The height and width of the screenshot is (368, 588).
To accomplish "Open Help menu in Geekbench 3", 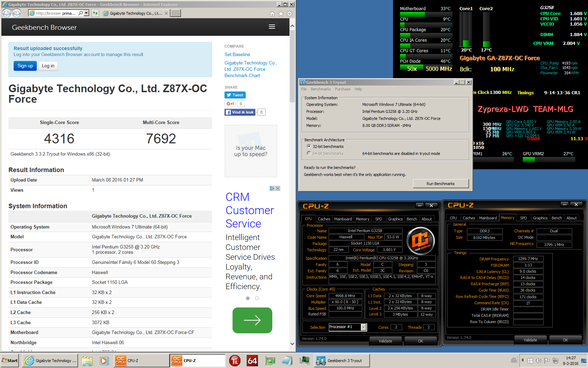I will (x=358, y=89).
